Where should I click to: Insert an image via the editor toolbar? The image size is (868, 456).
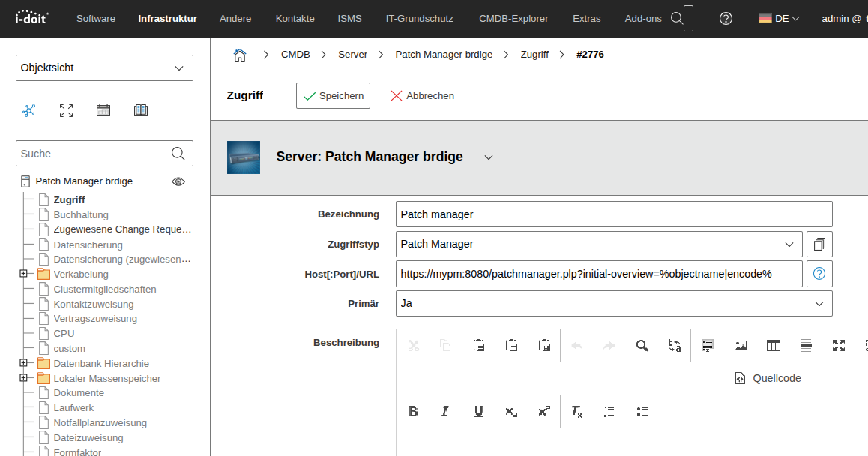[x=741, y=345]
